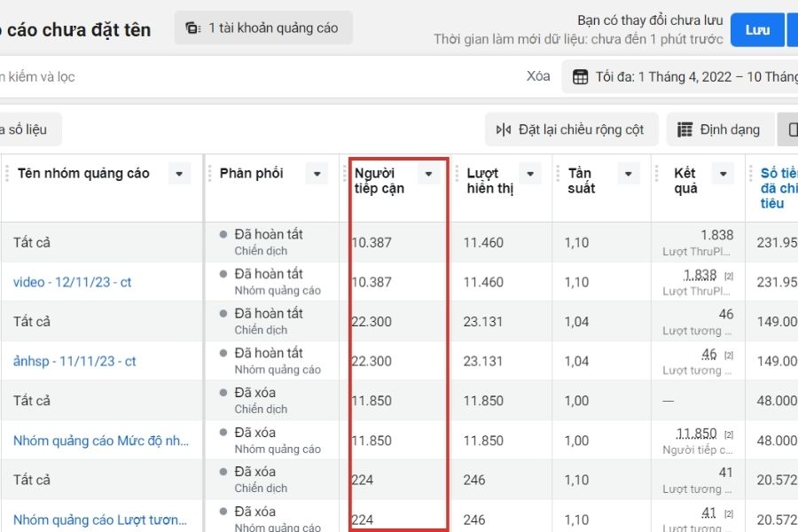798x532 pixels.
Task: Click 'Đã xóa' status in 'Mức độ nh...' row
Action: [255, 432]
